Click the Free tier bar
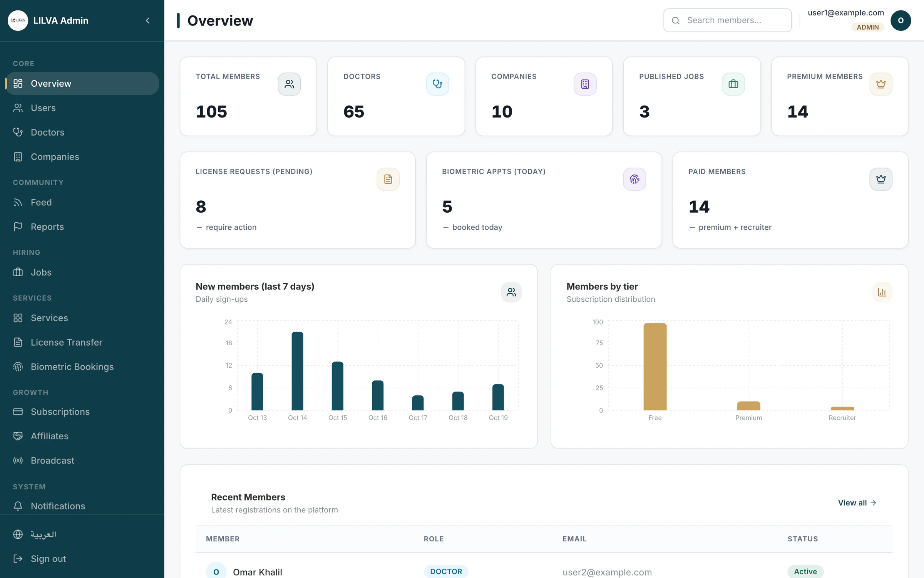Image resolution: width=924 pixels, height=578 pixels. [655, 367]
